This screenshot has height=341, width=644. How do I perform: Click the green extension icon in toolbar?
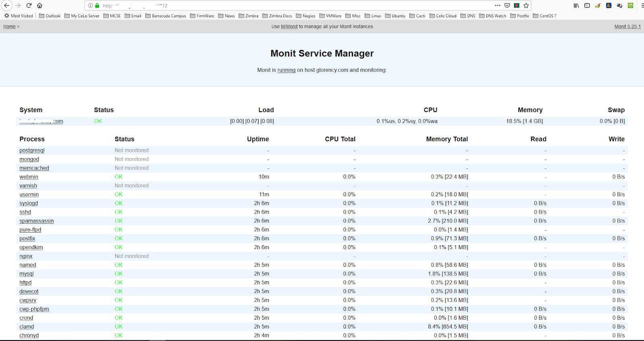tap(630, 5)
